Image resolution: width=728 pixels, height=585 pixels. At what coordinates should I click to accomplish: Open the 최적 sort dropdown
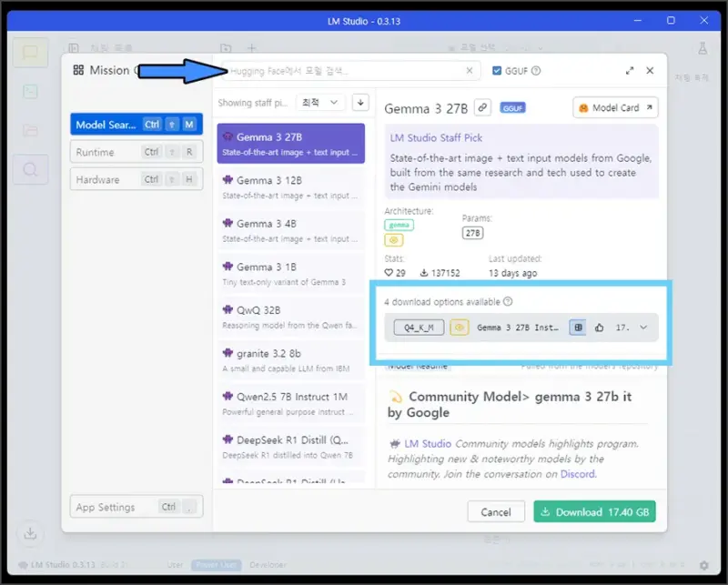pos(320,103)
